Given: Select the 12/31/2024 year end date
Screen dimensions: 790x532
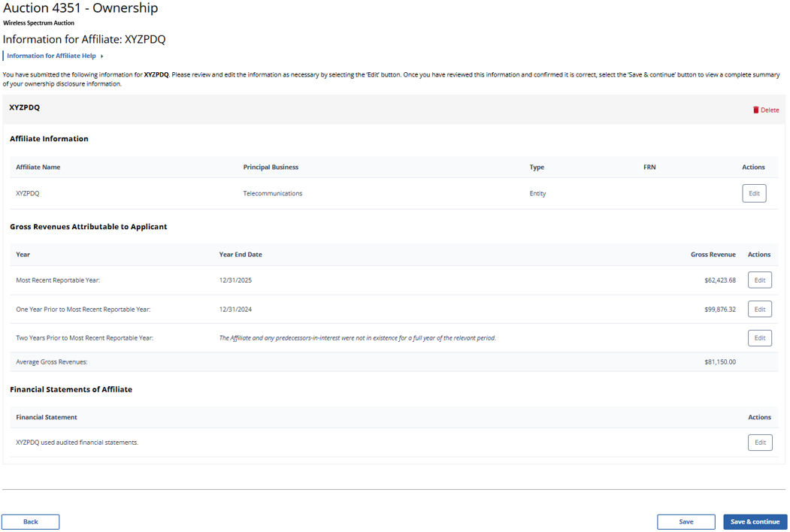Looking at the screenshot, I should click(x=235, y=310).
